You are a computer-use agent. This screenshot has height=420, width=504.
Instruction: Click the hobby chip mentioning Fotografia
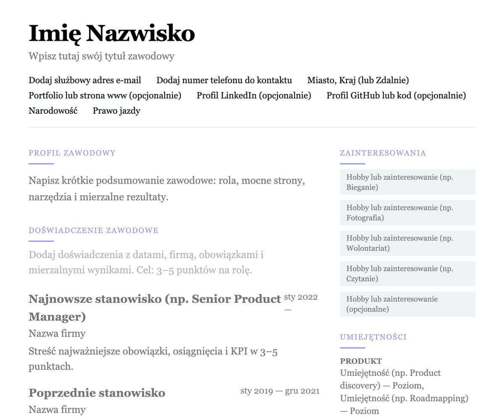tap(407, 213)
